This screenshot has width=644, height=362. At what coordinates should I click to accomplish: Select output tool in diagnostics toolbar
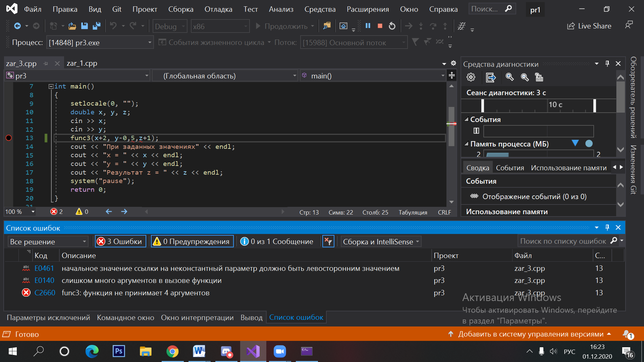490,77
